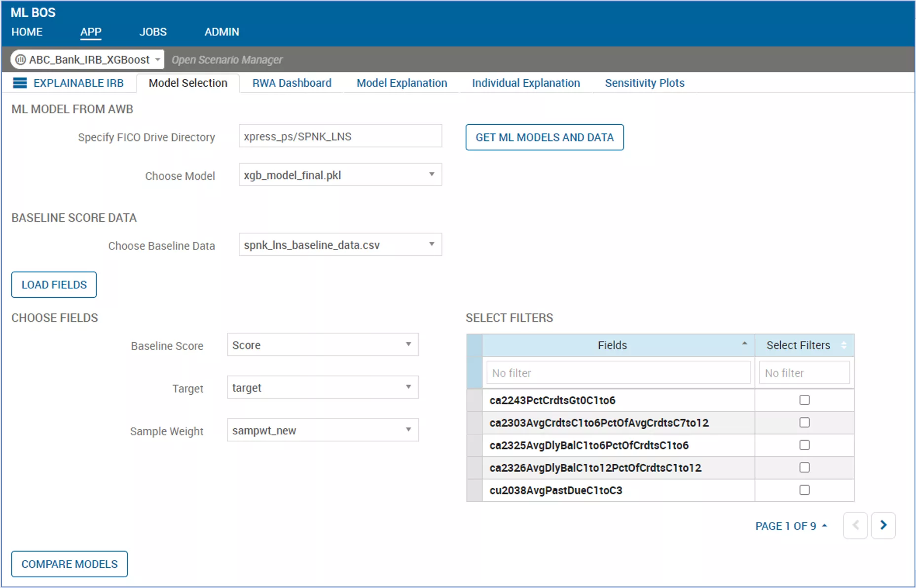Tick the cu2038AvgPastDueC1toC3 filter checkbox

(804, 490)
